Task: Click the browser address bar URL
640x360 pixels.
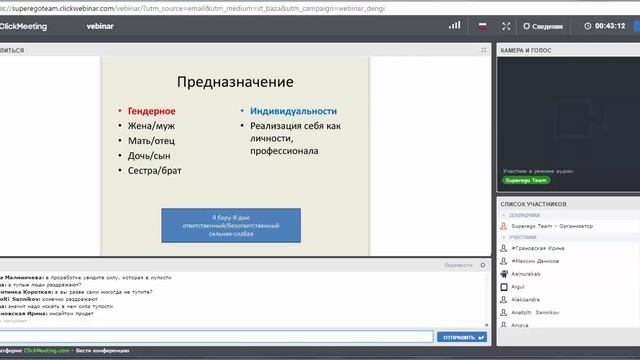Action: coord(193,8)
